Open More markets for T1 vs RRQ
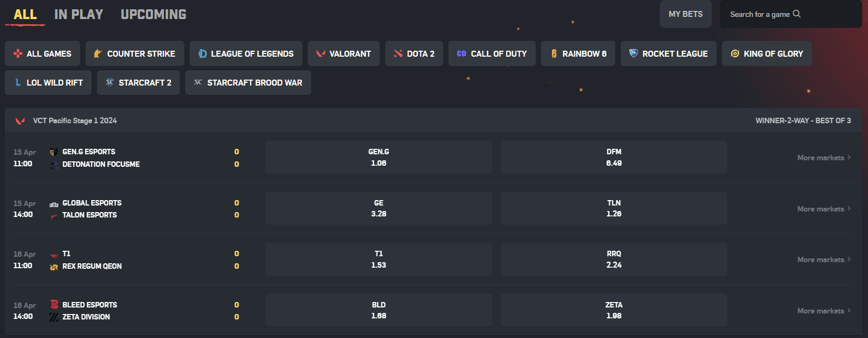Screen dimensions: 868x338 823,259
